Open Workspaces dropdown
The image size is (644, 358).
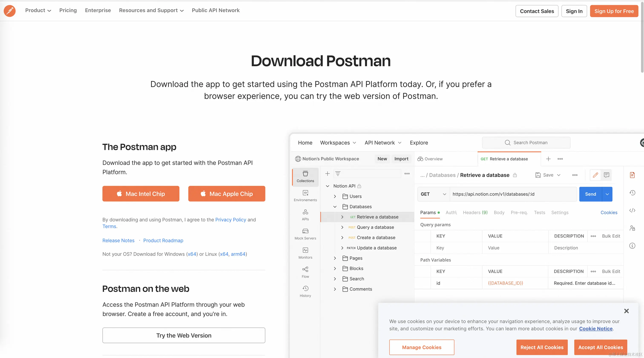click(338, 142)
